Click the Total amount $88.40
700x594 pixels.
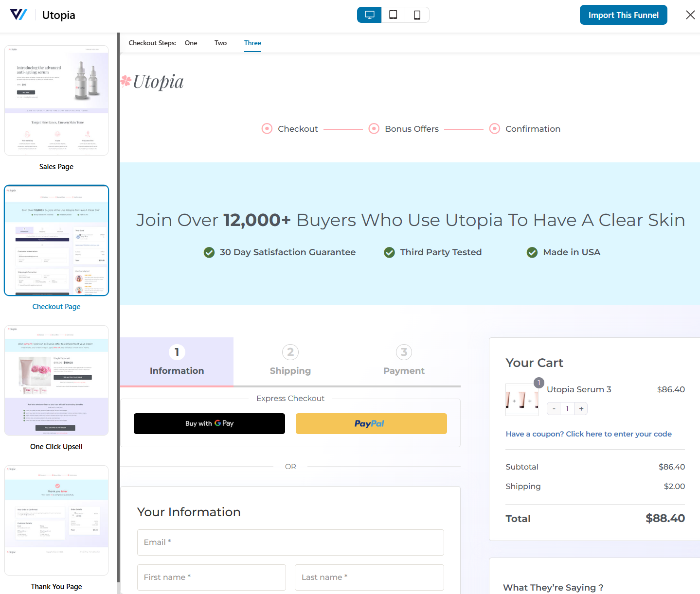[665, 518]
